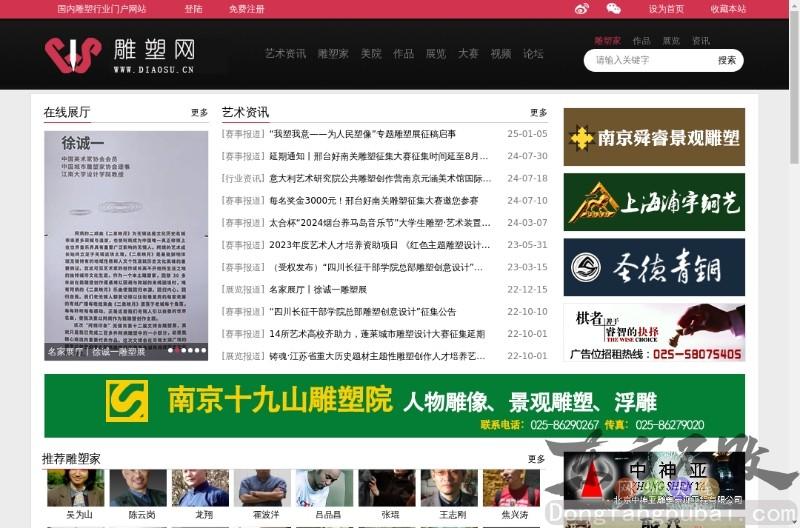
Task: Open the 广告位招租热线 chess banner
Action: [654, 333]
